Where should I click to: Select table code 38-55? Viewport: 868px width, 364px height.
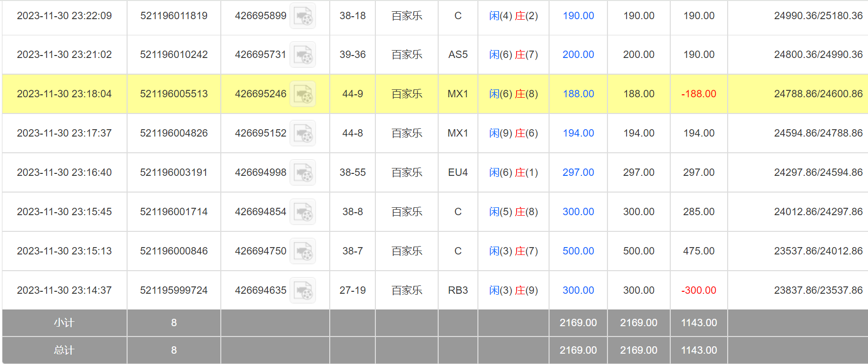[352, 172]
